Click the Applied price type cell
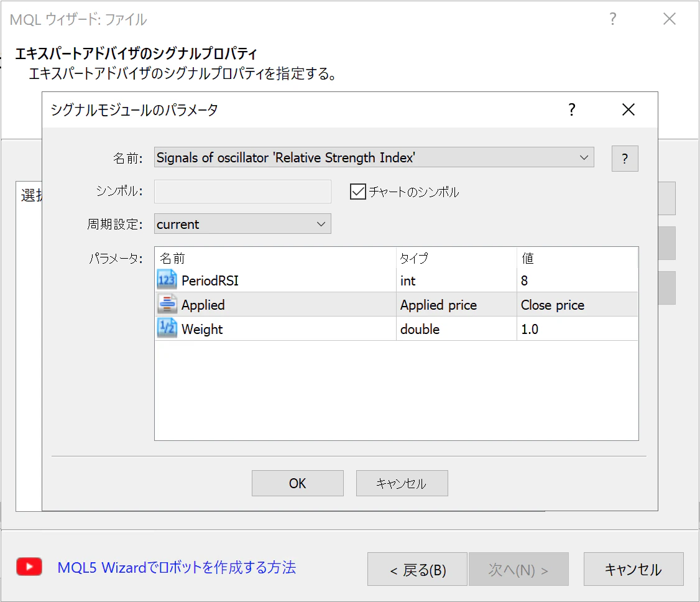 456,305
